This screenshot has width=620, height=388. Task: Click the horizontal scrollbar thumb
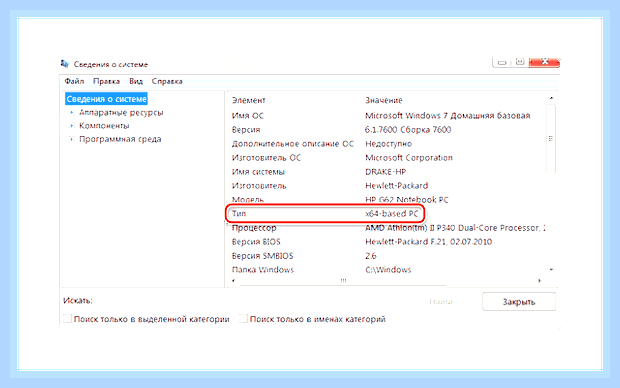pos(343,281)
